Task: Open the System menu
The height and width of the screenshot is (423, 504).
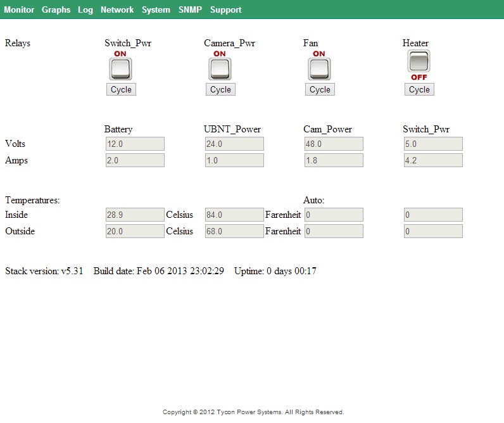Action: pos(156,9)
